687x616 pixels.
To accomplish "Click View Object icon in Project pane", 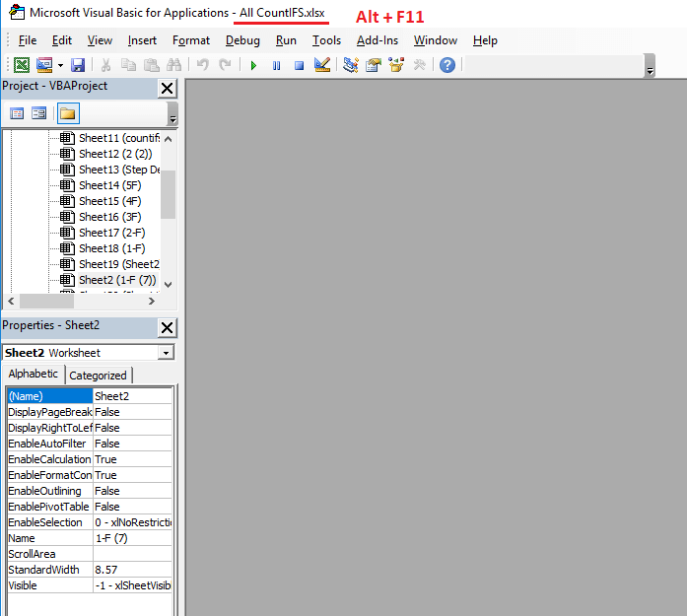I will click(x=39, y=113).
